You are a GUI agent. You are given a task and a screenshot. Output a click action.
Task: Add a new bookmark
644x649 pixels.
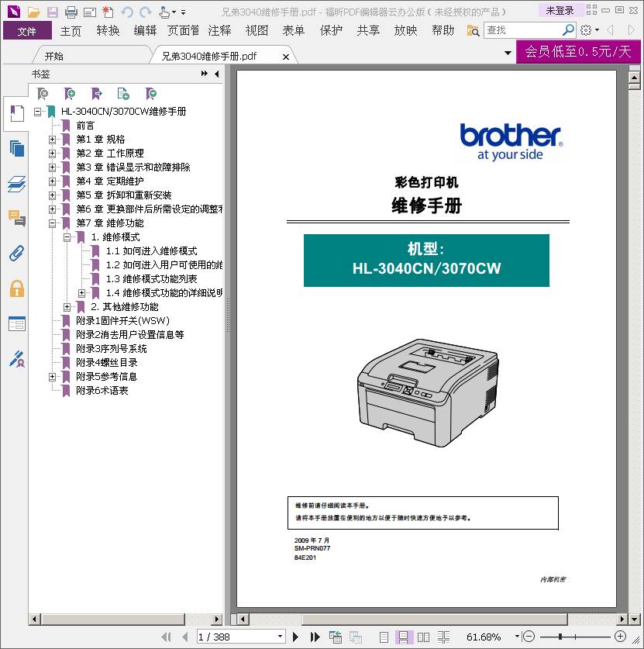click(x=70, y=94)
